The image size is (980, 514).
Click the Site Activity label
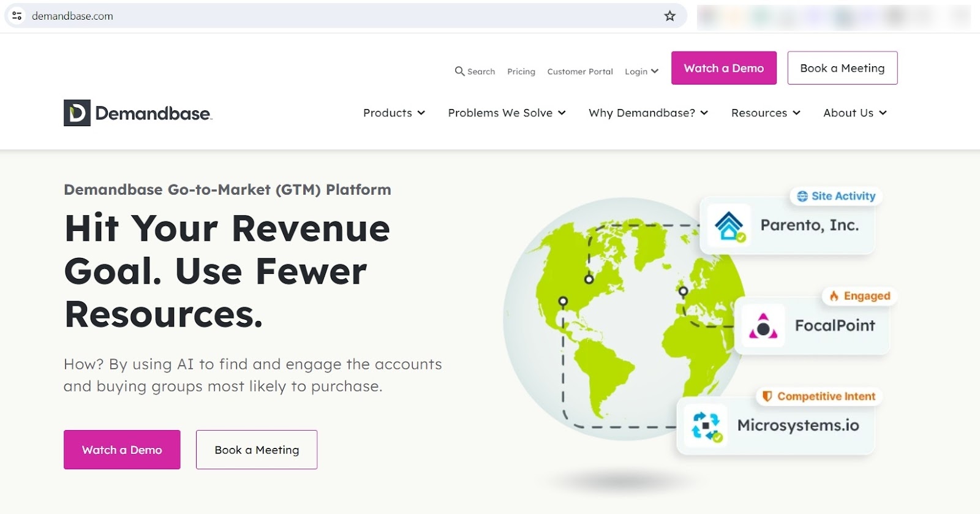point(843,196)
